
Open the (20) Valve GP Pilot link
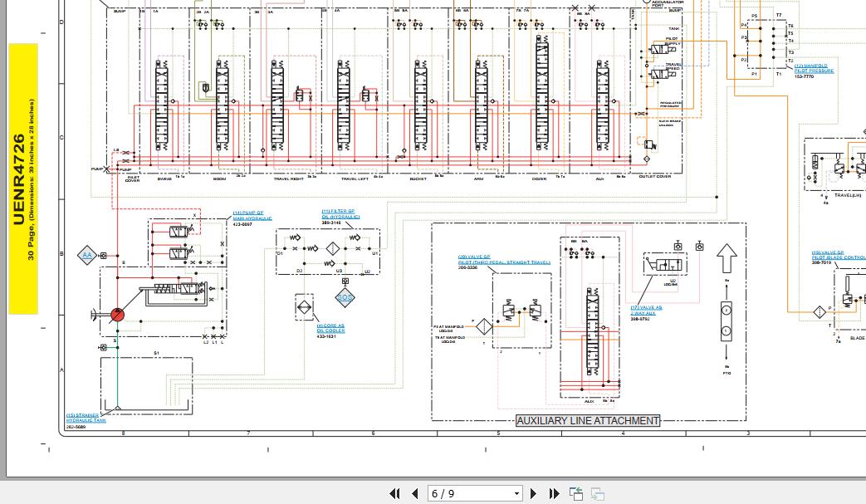(504, 259)
